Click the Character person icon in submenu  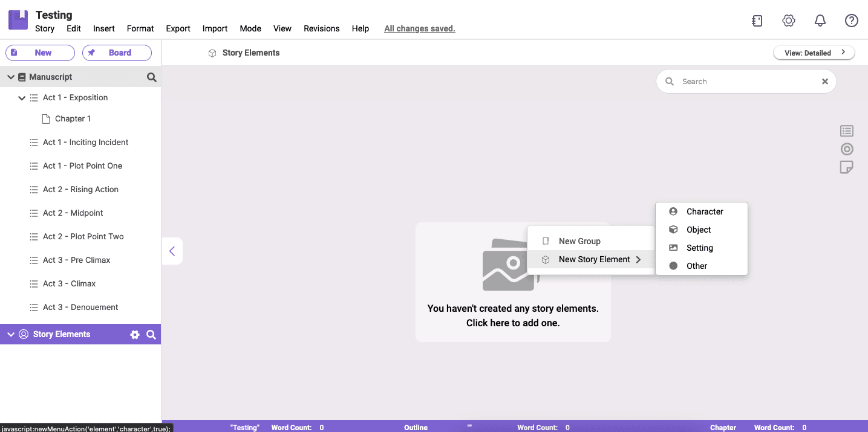coord(673,211)
